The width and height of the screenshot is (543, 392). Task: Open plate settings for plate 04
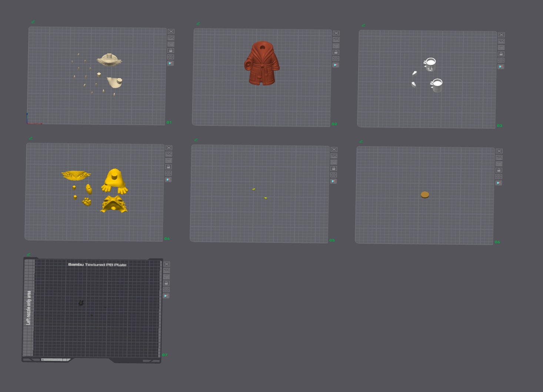pyautogui.click(x=168, y=173)
